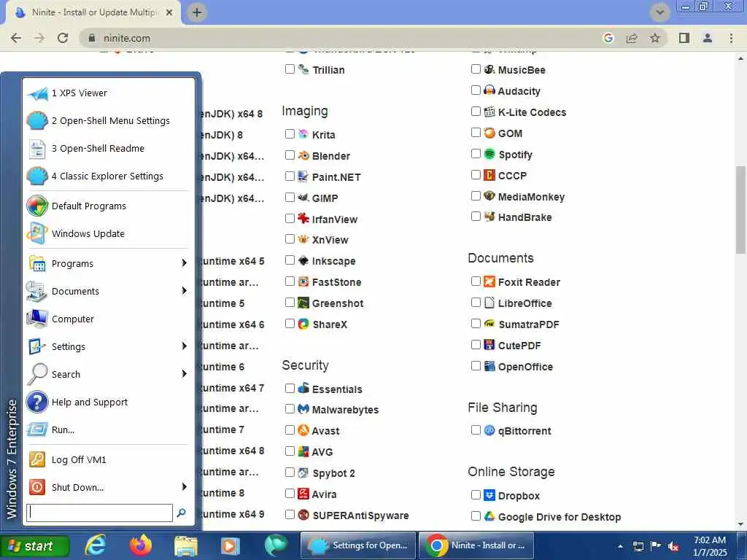Close the Ninite tab

(x=169, y=13)
